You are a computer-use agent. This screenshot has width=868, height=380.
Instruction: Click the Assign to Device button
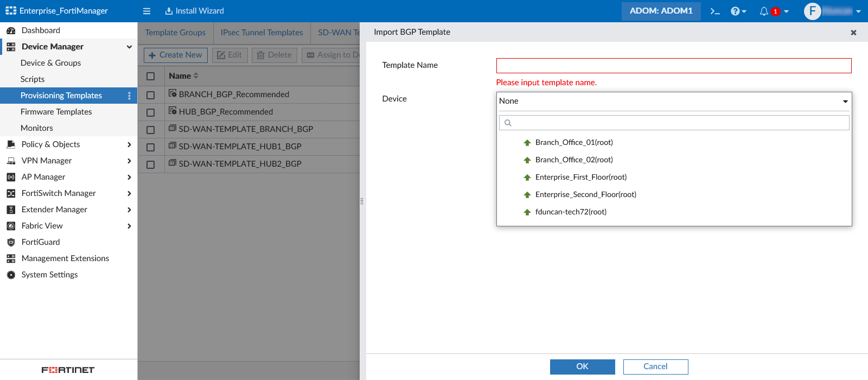pyautogui.click(x=331, y=55)
